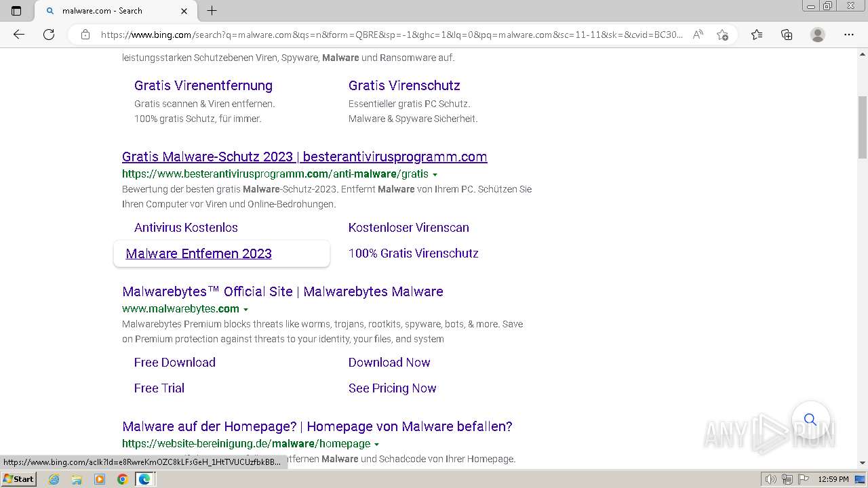The width and height of the screenshot is (868, 488).
Task: Open Edge settings and more menu
Action: pos(849,35)
